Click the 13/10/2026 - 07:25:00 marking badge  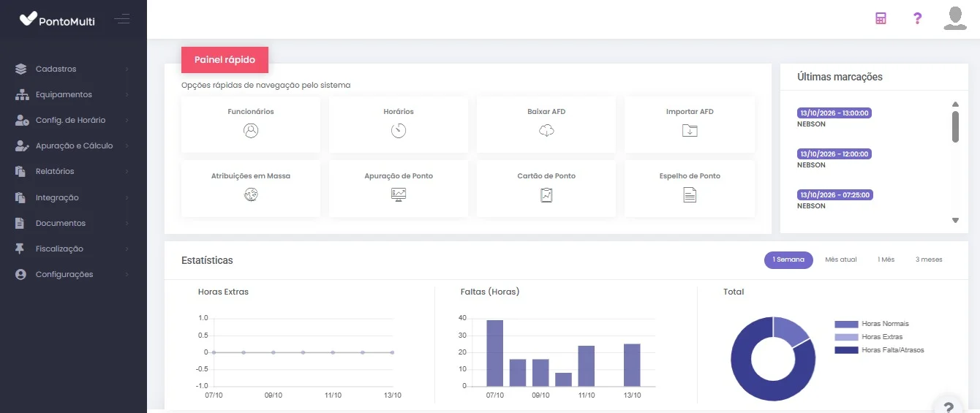click(834, 195)
